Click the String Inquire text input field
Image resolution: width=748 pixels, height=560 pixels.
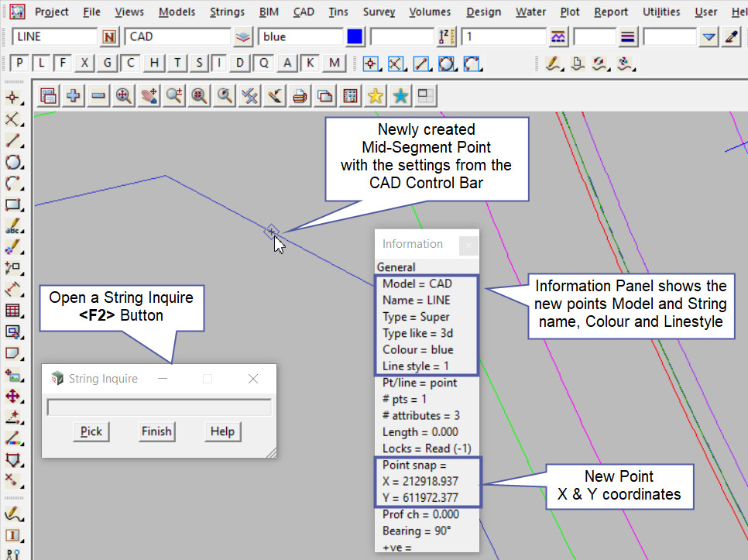pos(159,407)
